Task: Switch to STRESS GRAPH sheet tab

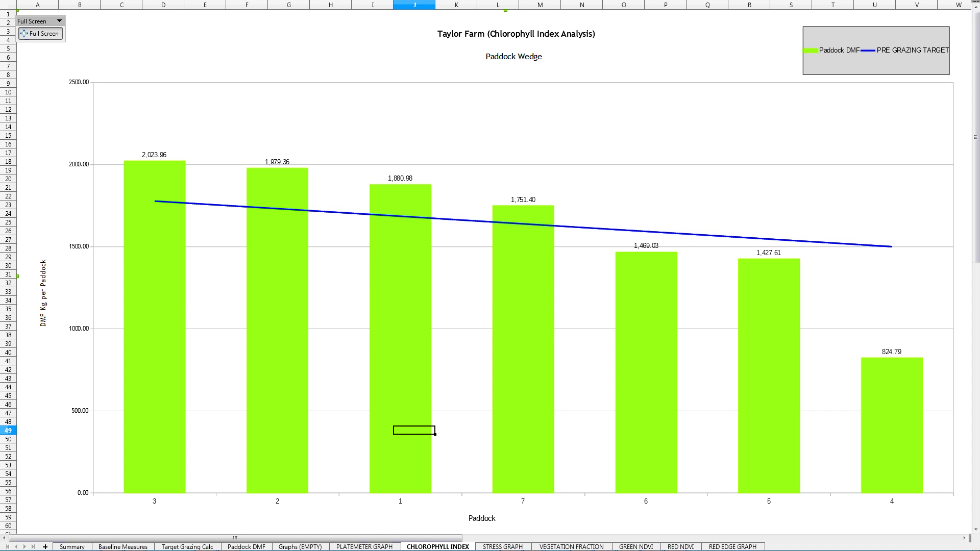Action: pos(502,546)
